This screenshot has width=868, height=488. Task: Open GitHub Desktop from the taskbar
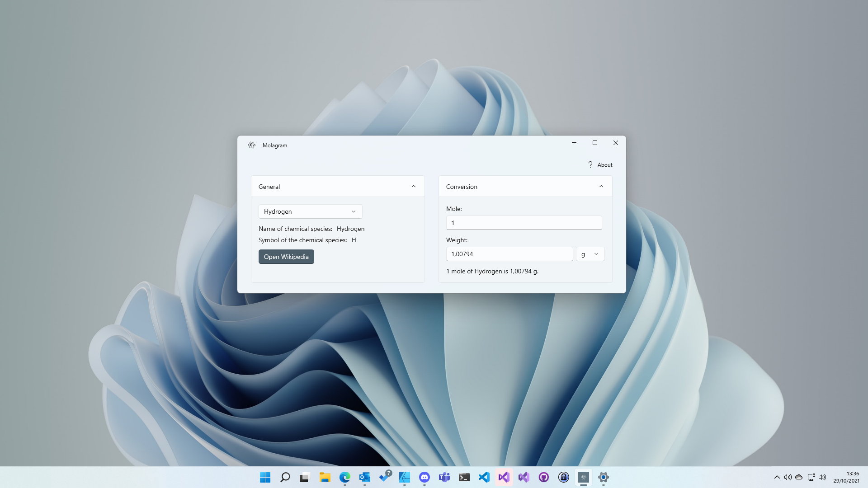click(x=543, y=477)
